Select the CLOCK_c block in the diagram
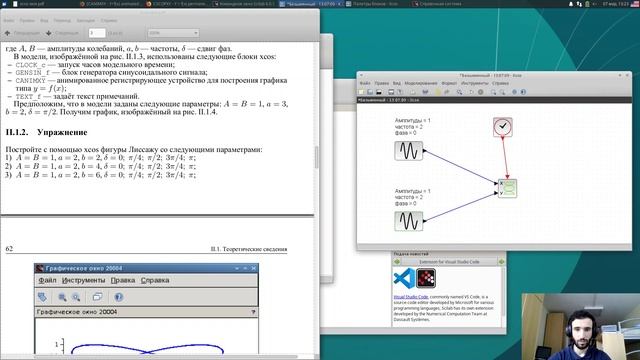This screenshot has width=640, height=360. (502, 127)
